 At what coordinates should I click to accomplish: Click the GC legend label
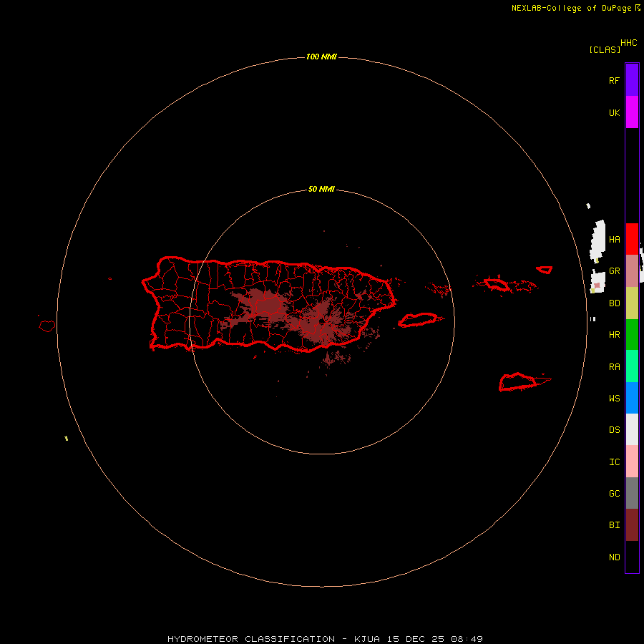(x=614, y=493)
